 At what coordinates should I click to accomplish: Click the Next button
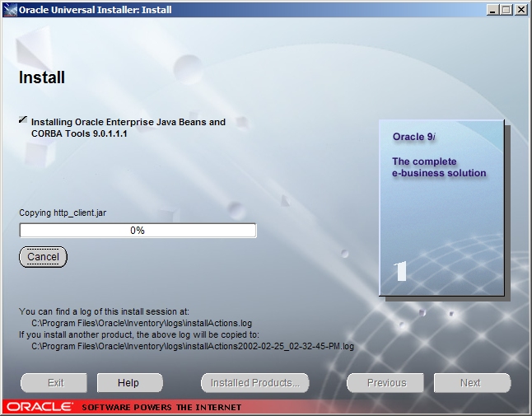(x=472, y=383)
